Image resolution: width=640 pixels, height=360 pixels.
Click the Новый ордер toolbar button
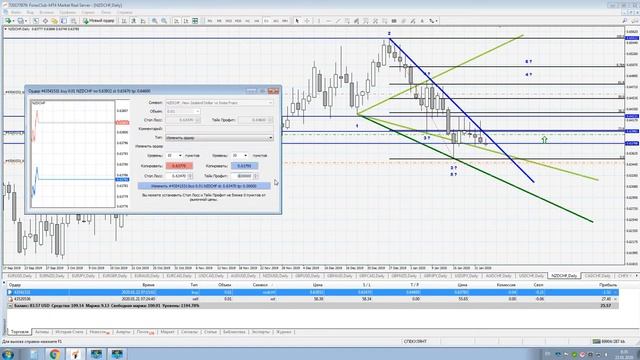tap(99, 21)
